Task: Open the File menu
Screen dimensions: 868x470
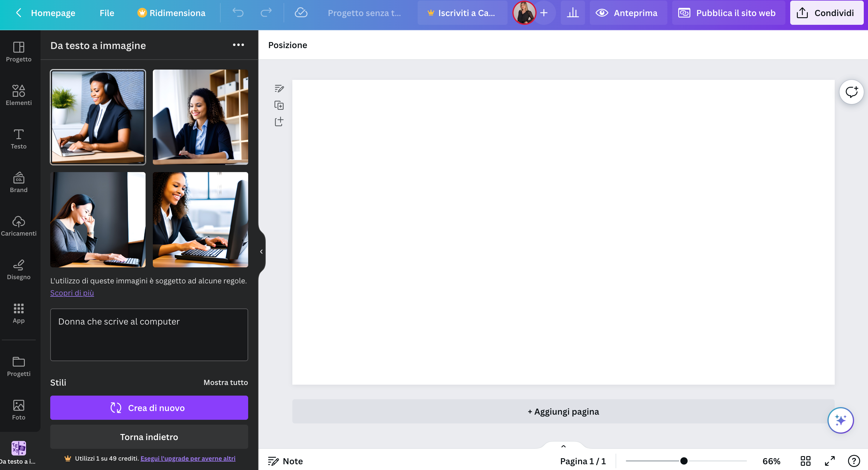Action: pyautogui.click(x=107, y=13)
